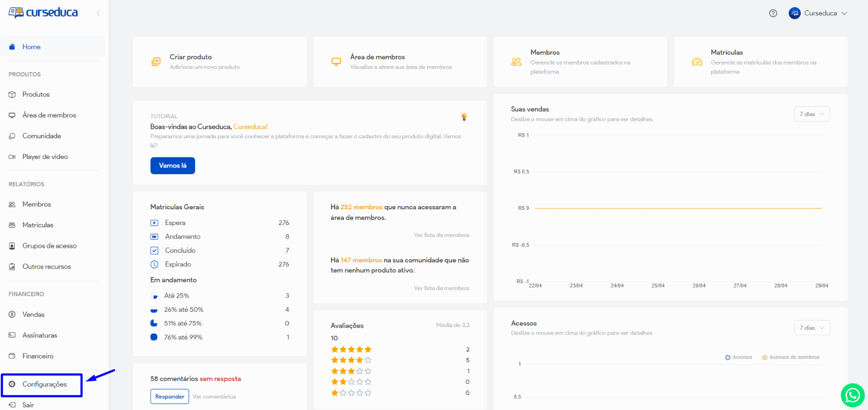Image resolution: width=868 pixels, height=410 pixels.
Task: Open the WhatsApp chat bubble
Action: click(852, 395)
